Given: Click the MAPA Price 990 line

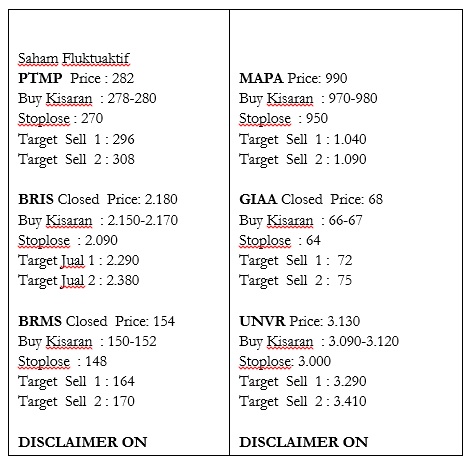Looking at the screenshot, I should (293, 78).
